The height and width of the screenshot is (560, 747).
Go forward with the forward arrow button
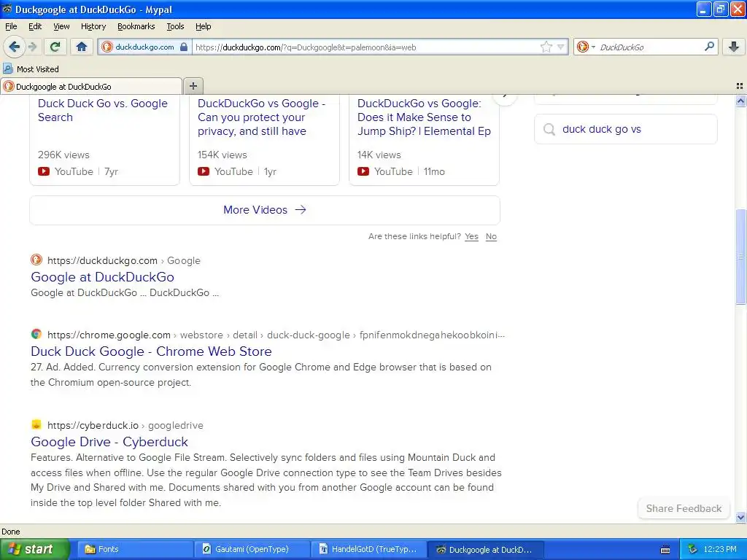click(x=33, y=47)
